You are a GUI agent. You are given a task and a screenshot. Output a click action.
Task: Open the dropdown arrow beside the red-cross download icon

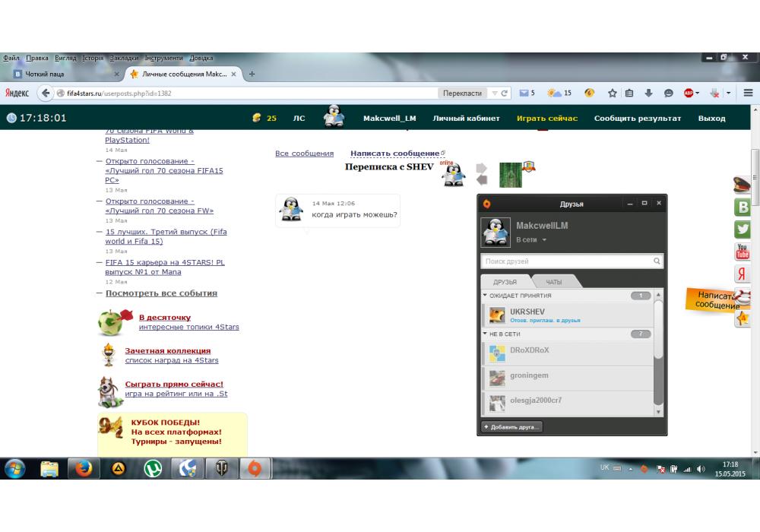(728, 93)
